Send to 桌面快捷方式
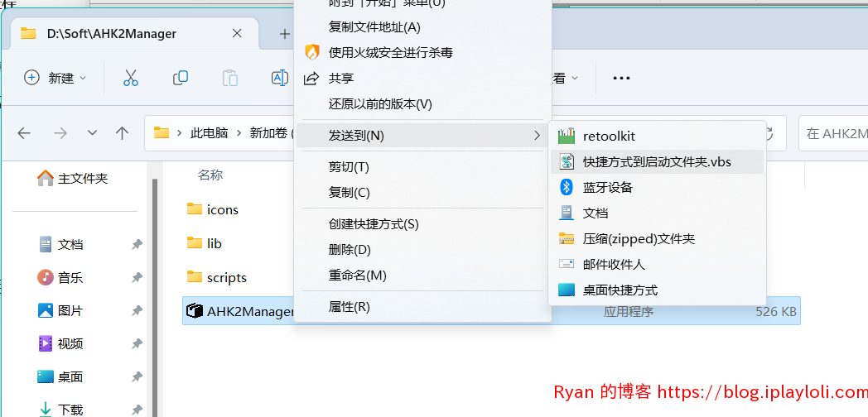This screenshot has height=417, width=868. point(657,290)
